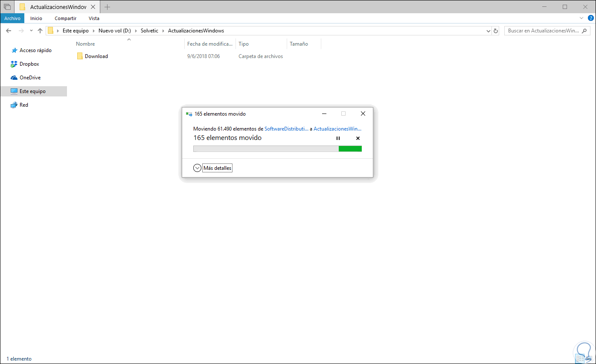Open the ActualizacionesWin... destination link
This screenshot has width=596, height=364.
[337, 128]
